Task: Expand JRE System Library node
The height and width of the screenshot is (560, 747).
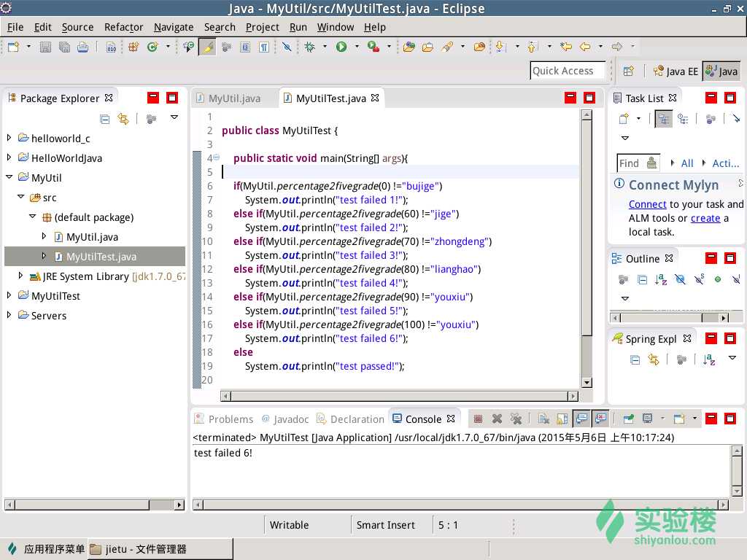Action: [x=20, y=276]
